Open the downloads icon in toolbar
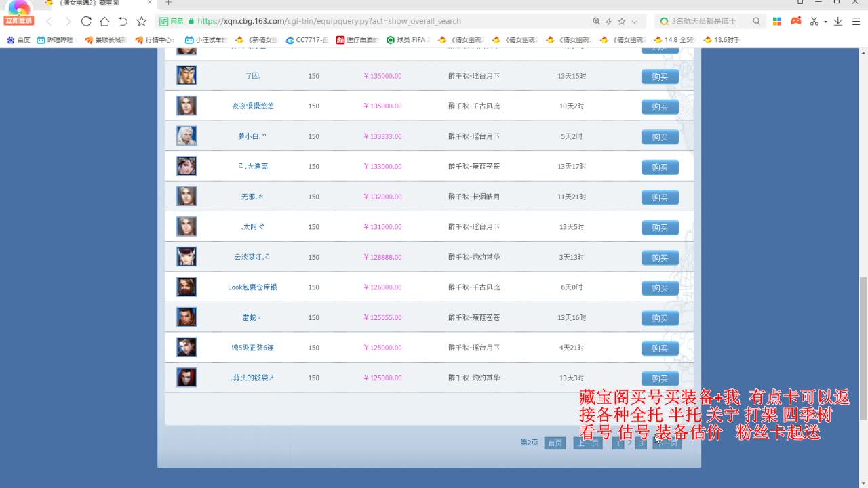 tap(838, 21)
